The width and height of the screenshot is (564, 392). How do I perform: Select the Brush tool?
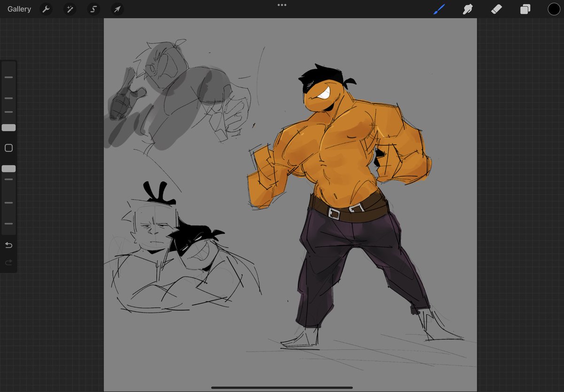[439, 9]
